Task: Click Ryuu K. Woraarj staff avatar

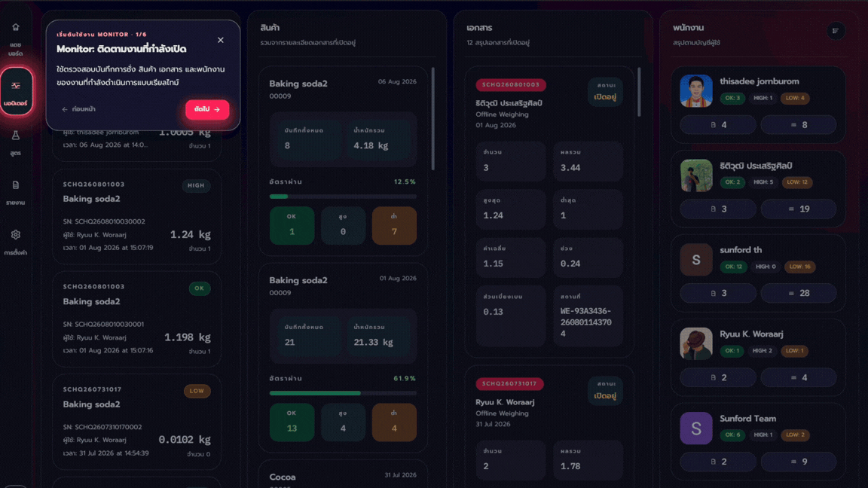Action: point(696,343)
